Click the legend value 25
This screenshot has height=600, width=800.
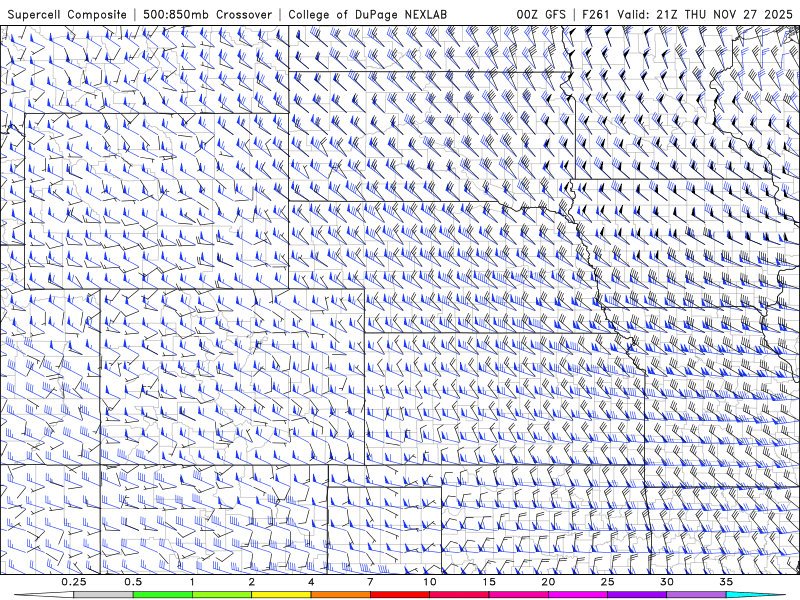[x=608, y=582]
